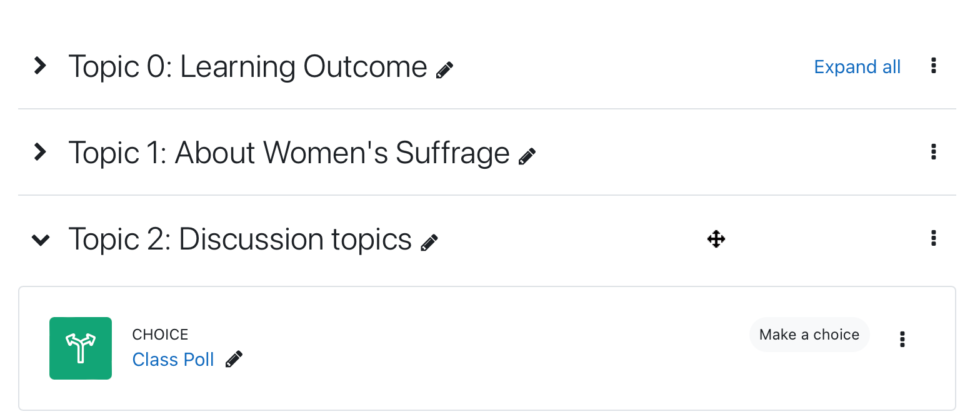This screenshot has width=980, height=419.
Task: Open the Class Poll activity kebab menu
Action: [x=902, y=339]
